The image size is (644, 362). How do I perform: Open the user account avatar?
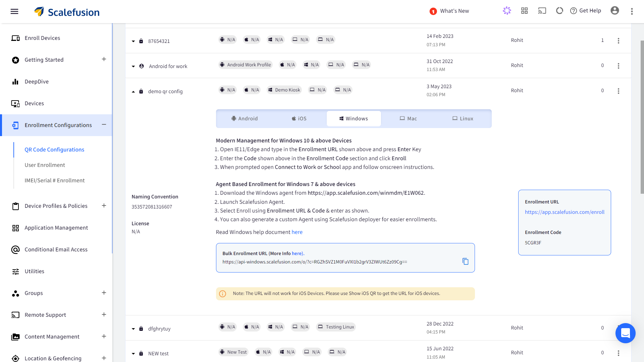615,11
